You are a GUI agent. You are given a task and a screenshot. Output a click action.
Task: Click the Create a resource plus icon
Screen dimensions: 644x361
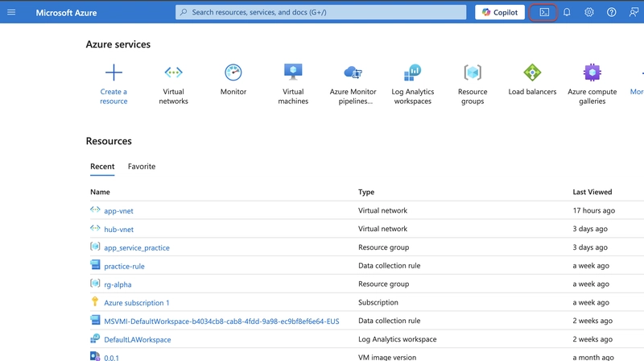click(114, 73)
